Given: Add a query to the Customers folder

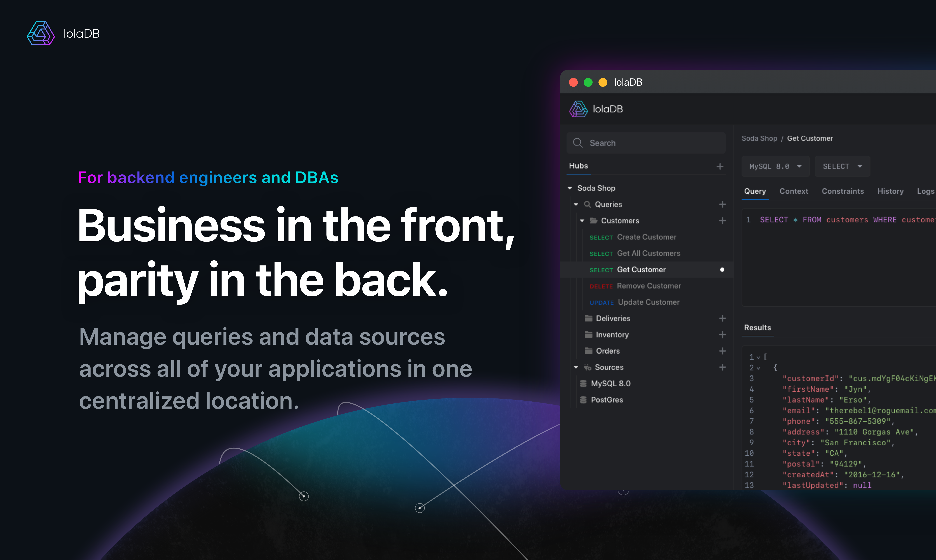Looking at the screenshot, I should (x=722, y=221).
